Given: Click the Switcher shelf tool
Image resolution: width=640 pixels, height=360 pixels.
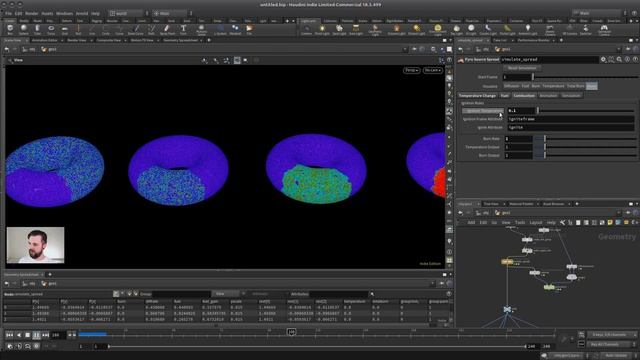Looking at the screenshot, I should coord(585,29).
